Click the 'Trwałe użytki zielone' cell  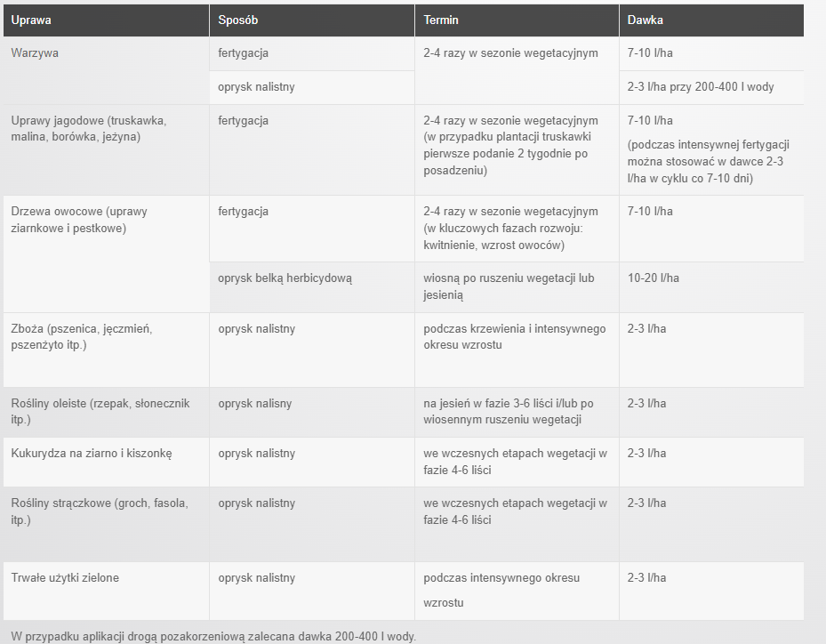point(106,591)
